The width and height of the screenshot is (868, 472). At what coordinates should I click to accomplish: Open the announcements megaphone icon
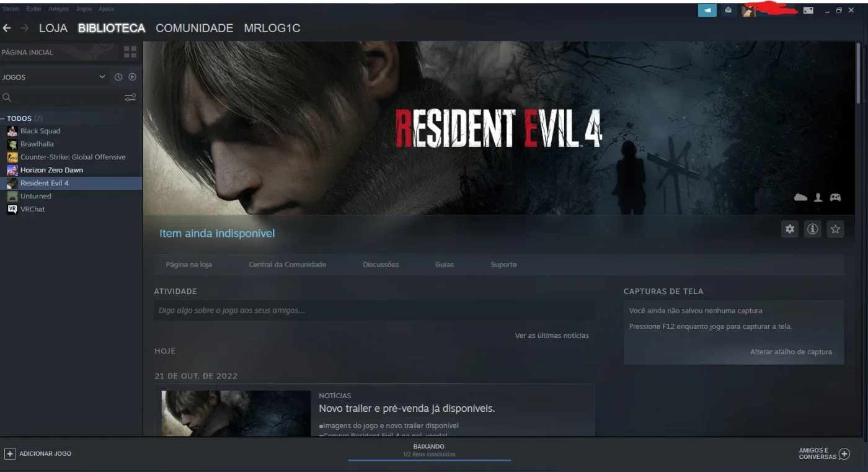point(707,10)
